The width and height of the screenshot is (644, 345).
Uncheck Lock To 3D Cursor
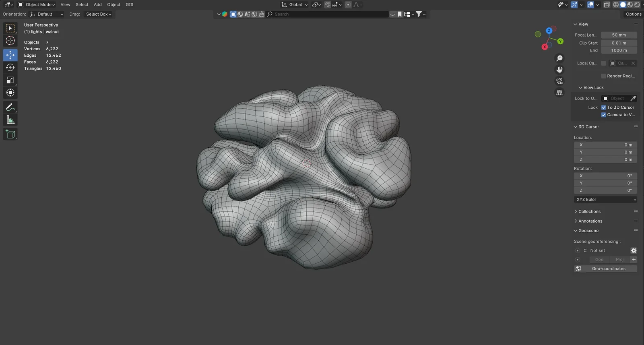pos(604,107)
